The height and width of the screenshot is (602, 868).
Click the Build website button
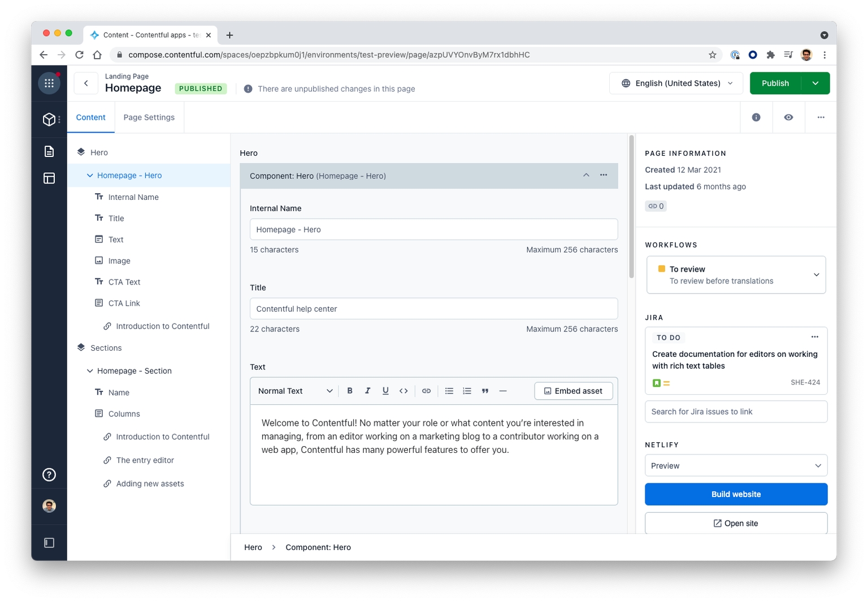click(736, 494)
